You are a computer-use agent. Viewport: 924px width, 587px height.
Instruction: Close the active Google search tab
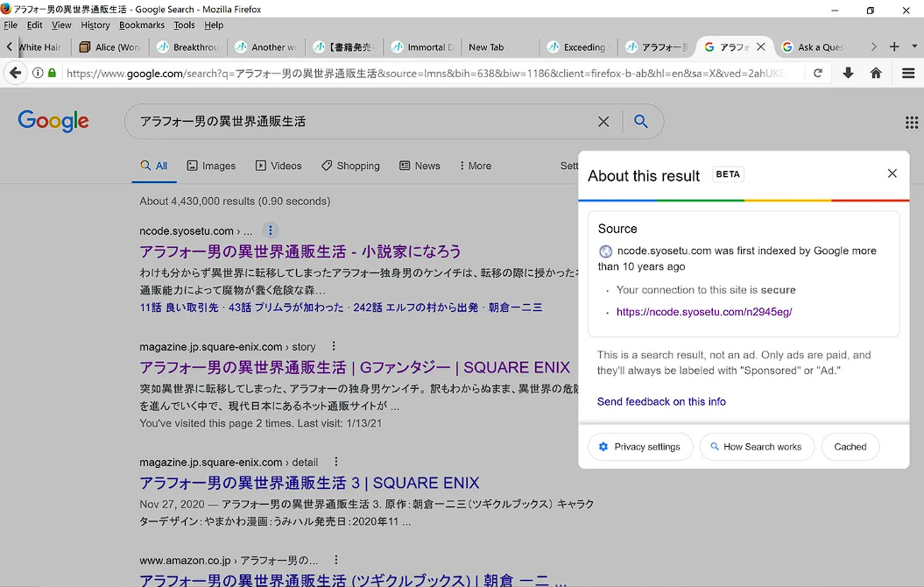761,46
